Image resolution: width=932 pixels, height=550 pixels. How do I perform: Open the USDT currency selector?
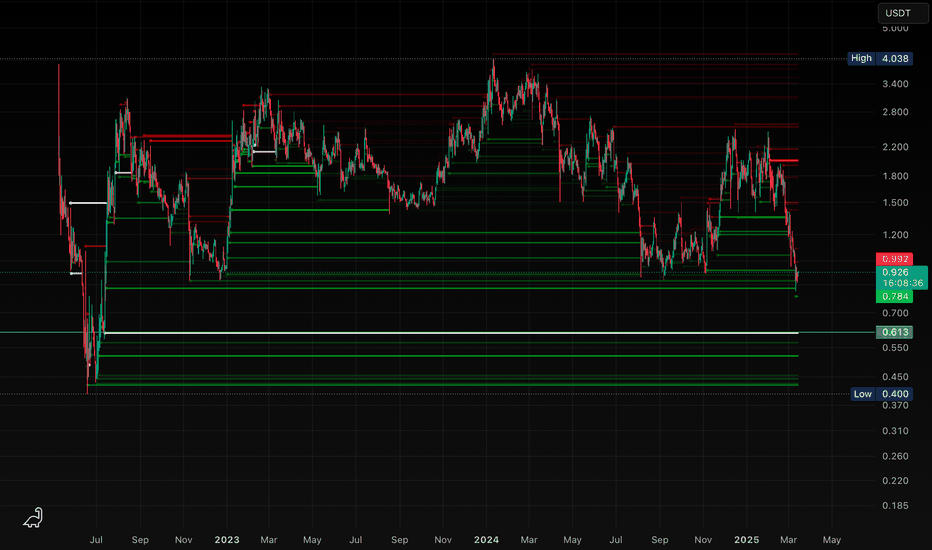(x=902, y=13)
